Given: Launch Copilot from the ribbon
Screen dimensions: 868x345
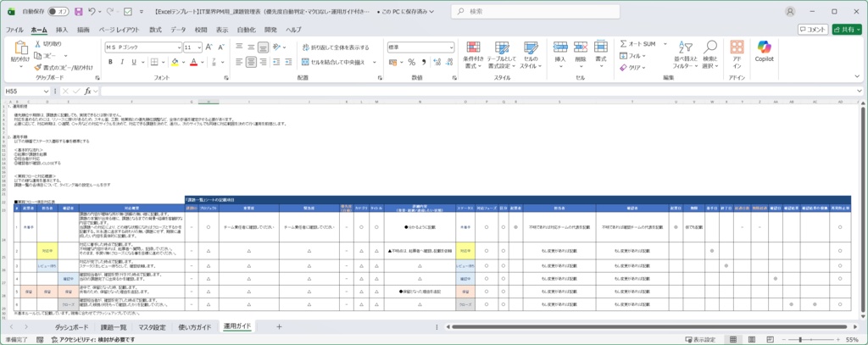Looking at the screenshot, I should [764, 51].
